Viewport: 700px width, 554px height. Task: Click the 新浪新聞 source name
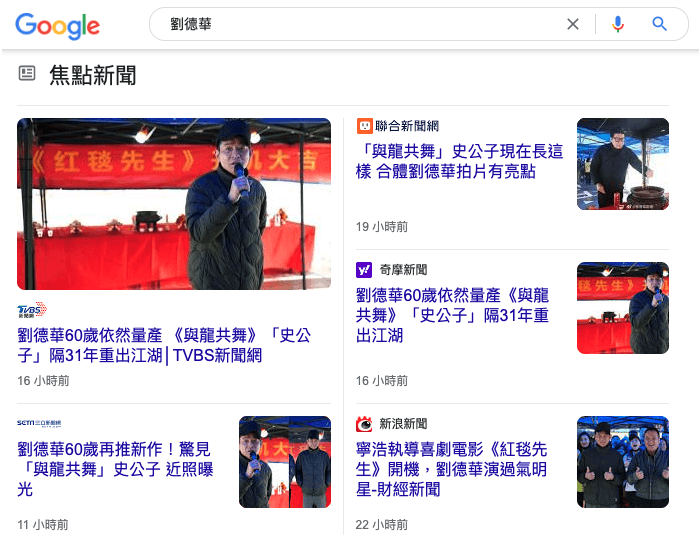point(403,424)
